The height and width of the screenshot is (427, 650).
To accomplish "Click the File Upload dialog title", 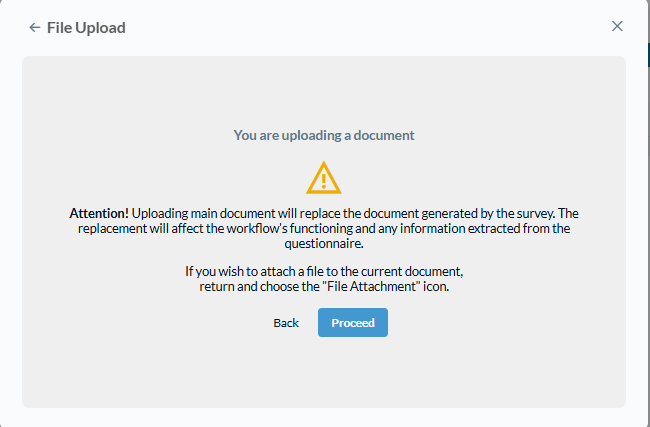I will 86,28.
